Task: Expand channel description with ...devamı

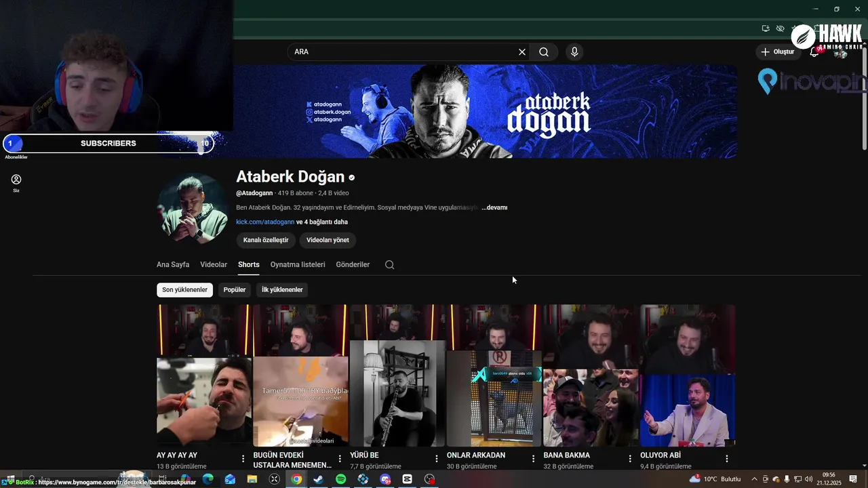Action: (x=494, y=207)
